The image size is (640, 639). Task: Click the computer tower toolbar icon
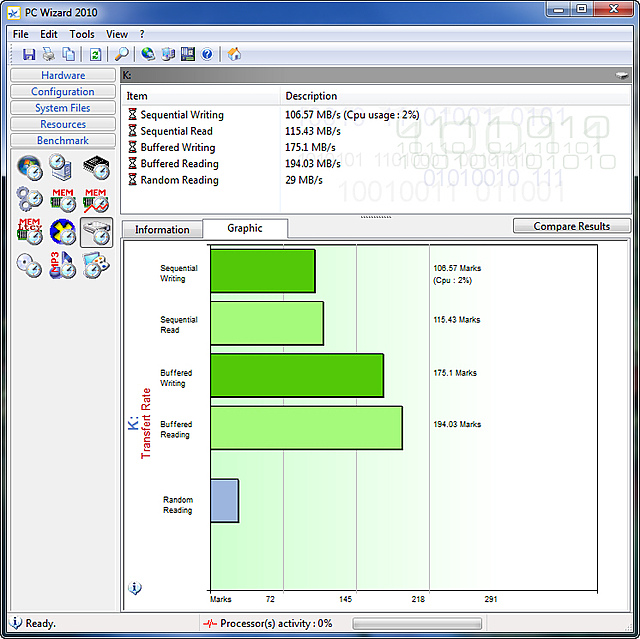tap(168, 54)
